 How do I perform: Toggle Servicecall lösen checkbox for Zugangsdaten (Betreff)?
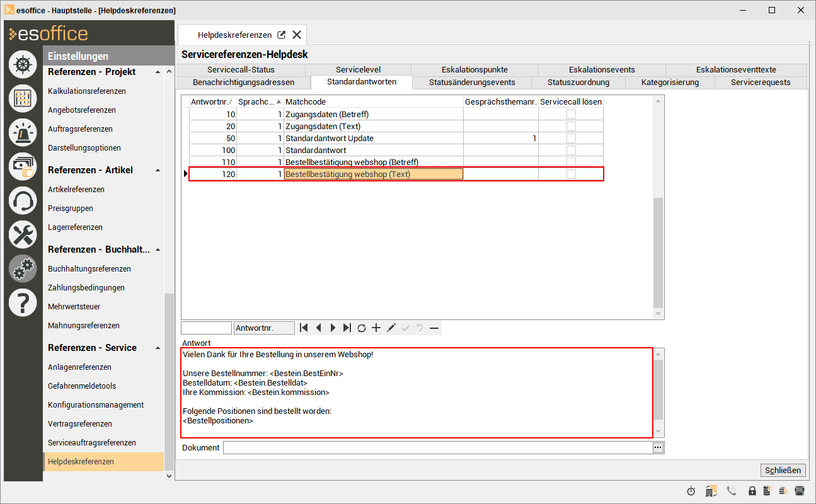pyautogui.click(x=571, y=114)
